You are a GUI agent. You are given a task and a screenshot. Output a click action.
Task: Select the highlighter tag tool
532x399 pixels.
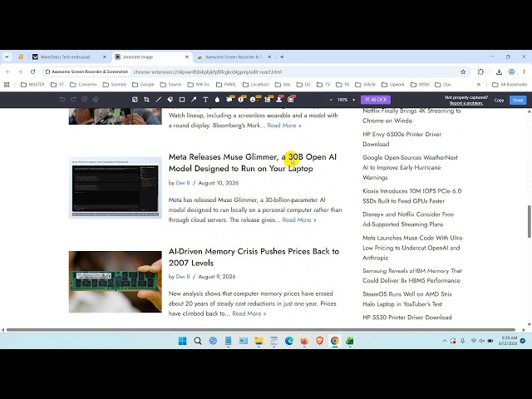[170, 100]
